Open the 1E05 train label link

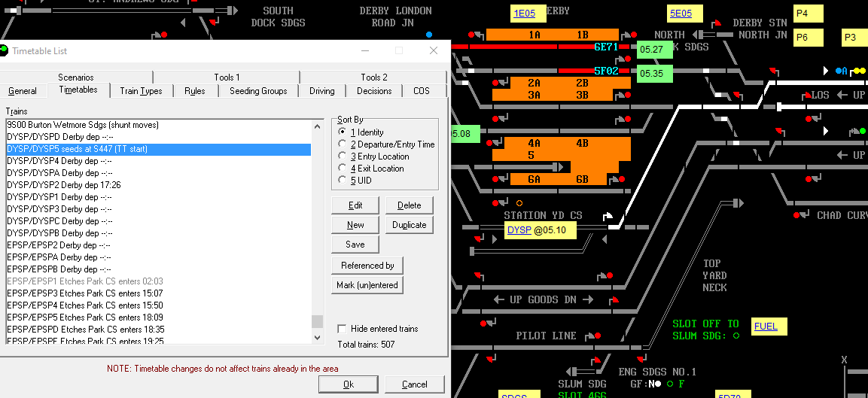point(524,14)
